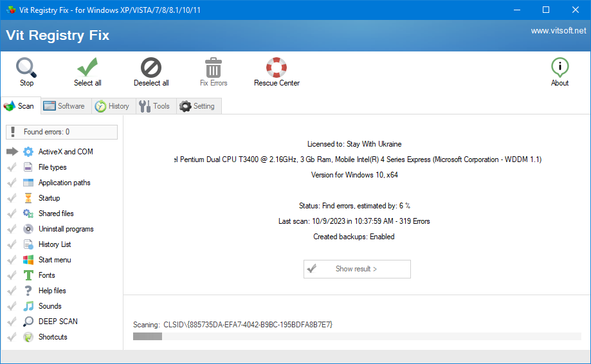Select the File types label

click(x=52, y=167)
